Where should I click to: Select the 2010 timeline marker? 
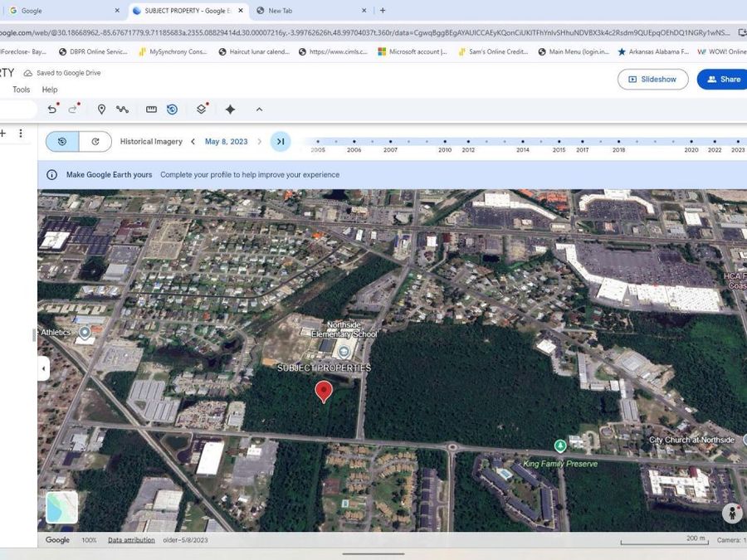click(x=445, y=141)
